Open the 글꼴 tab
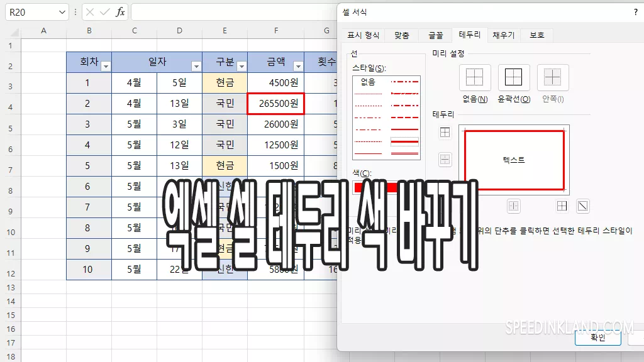This screenshot has height=362, width=644. click(x=436, y=36)
